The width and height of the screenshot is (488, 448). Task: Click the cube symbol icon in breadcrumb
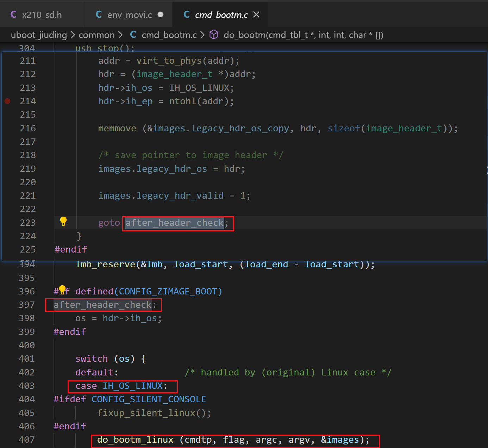pos(214,35)
